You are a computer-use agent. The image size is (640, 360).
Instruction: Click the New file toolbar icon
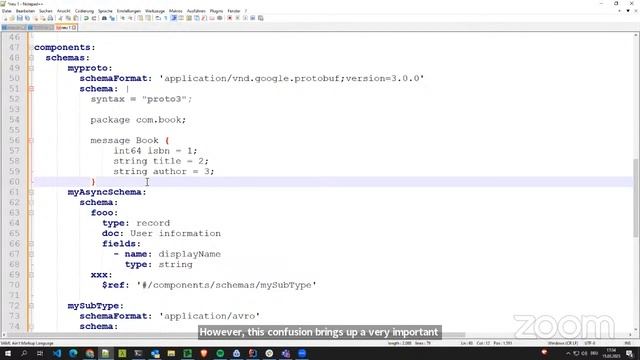(6, 18)
